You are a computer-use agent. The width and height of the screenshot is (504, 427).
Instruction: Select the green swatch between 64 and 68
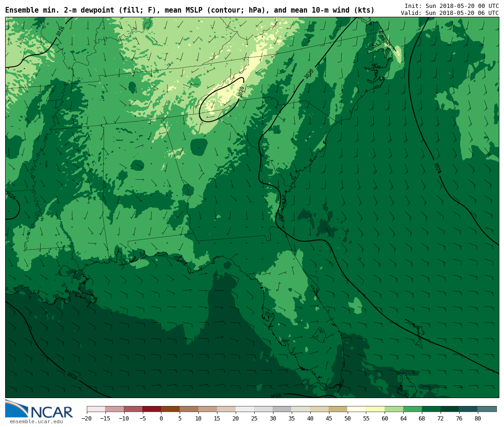pyautogui.click(x=413, y=409)
